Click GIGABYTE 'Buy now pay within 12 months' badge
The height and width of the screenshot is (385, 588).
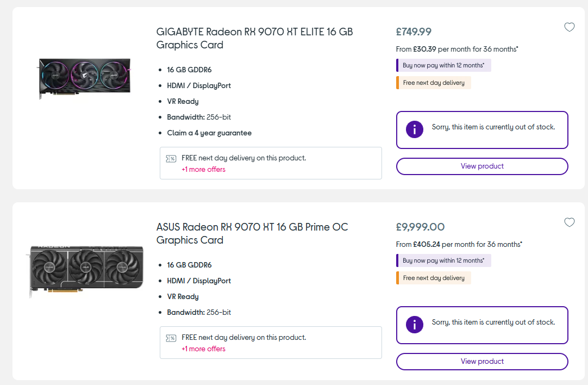(x=443, y=65)
